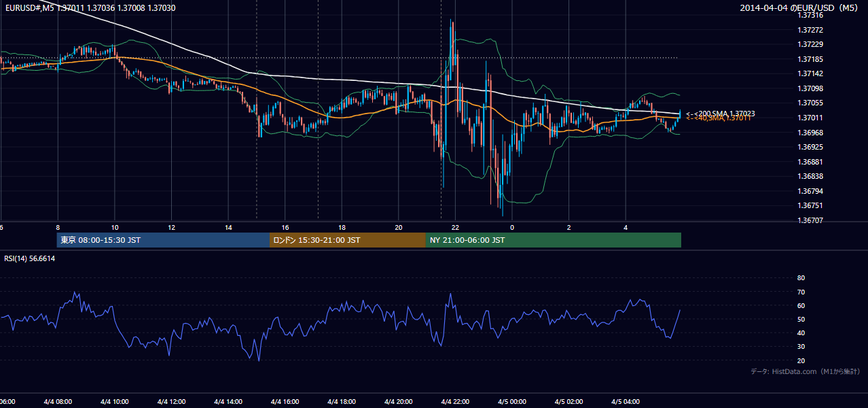
Task: Click hour 18 on the price chart axis
Action: pos(342,228)
